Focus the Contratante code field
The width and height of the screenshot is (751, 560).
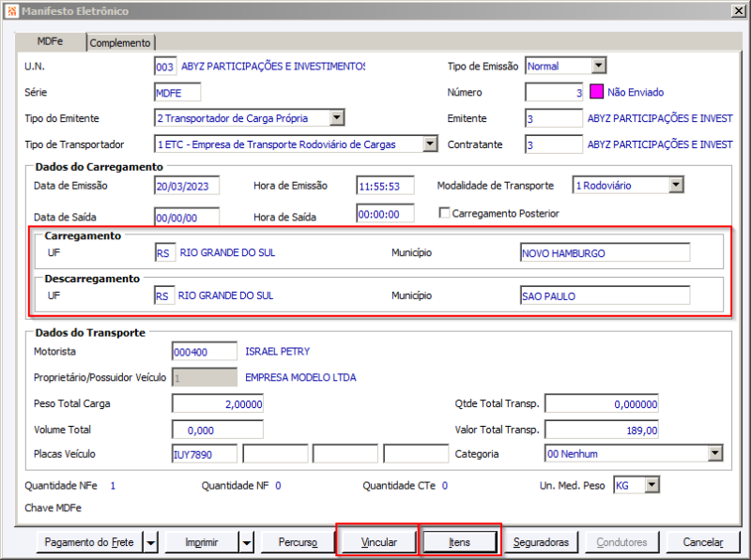(554, 144)
